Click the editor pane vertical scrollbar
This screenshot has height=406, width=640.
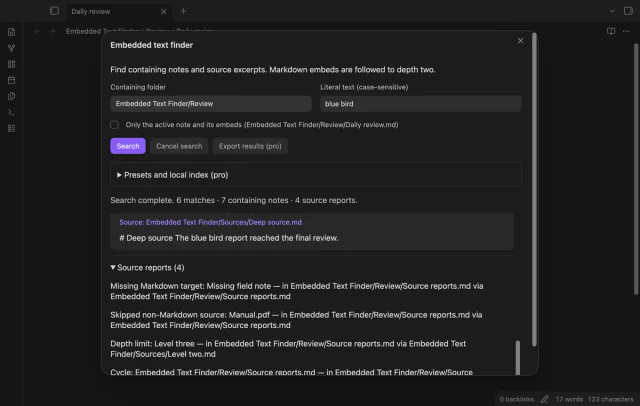point(636,169)
